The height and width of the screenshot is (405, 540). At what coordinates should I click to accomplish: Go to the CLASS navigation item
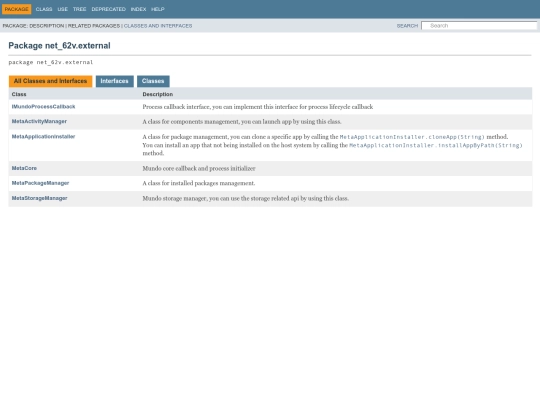(44, 9)
